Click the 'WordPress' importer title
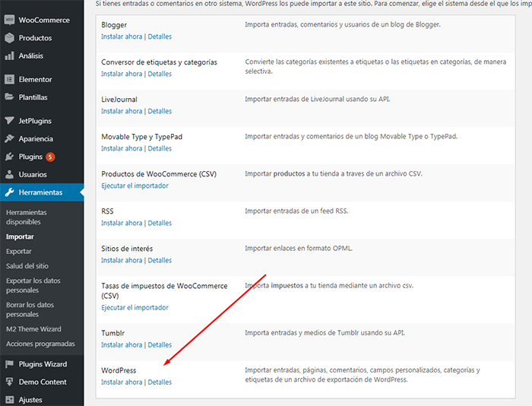 (119, 370)
